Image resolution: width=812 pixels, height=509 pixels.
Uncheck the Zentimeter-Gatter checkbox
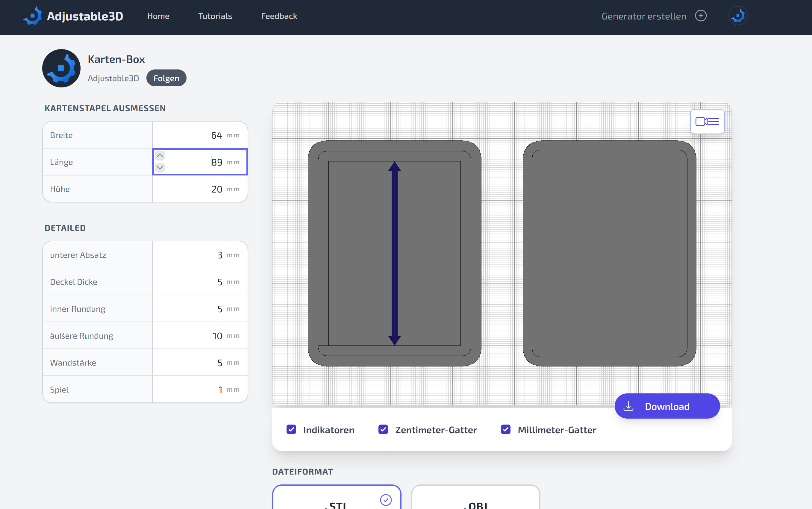[383, 430]
